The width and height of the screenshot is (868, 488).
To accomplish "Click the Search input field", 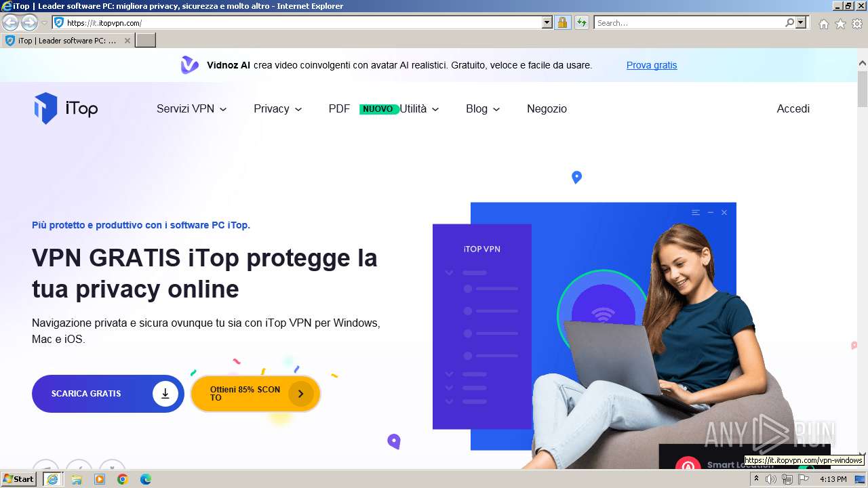I will pos(689,22).
